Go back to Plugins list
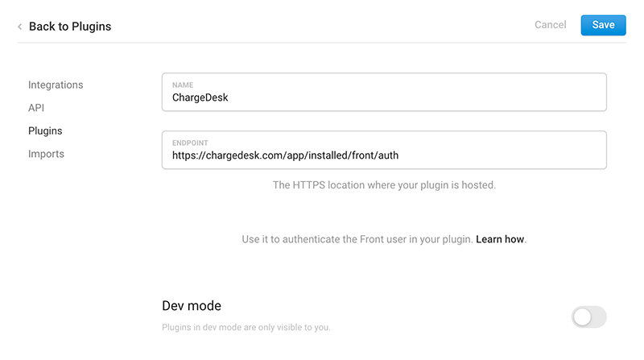 coord(69,27)
